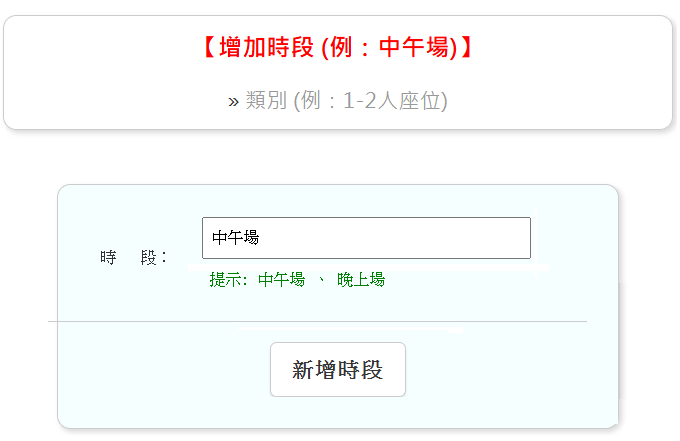Choose the 晚上場 hint suggestion
This screenshot has height=441, width=680.
[360, 280]
